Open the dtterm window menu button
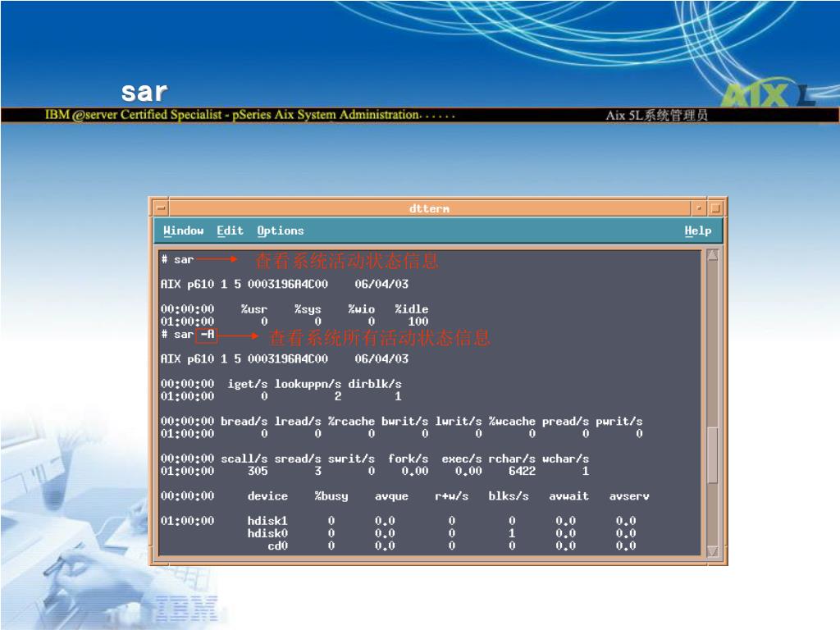840x630 pixels. point(161,208)
